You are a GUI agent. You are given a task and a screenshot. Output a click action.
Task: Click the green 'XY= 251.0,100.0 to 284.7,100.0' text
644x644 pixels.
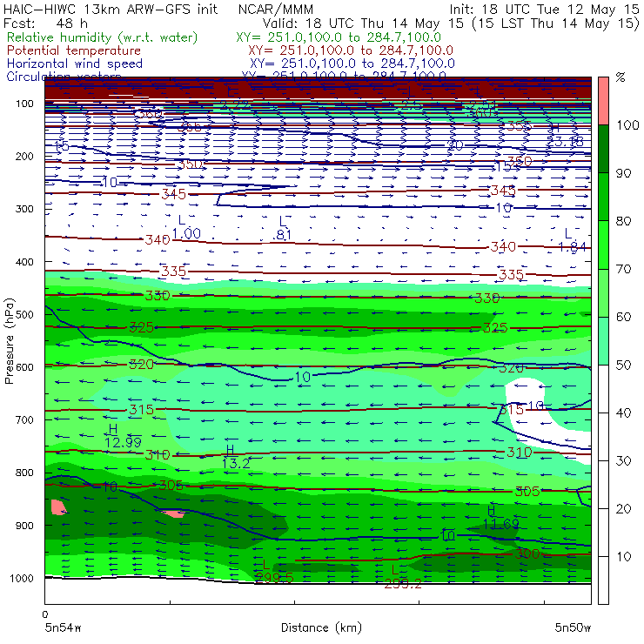tap(339, 37)
